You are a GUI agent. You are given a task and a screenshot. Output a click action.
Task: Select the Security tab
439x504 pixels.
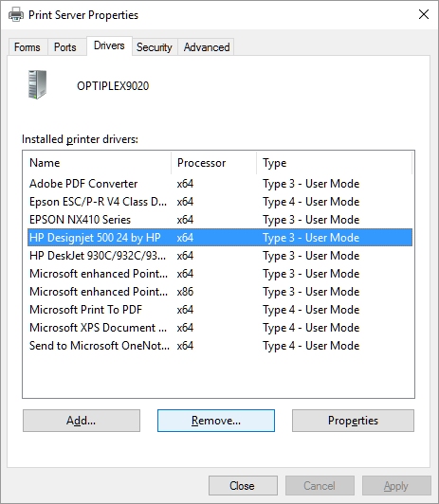[x=155, y=47]
